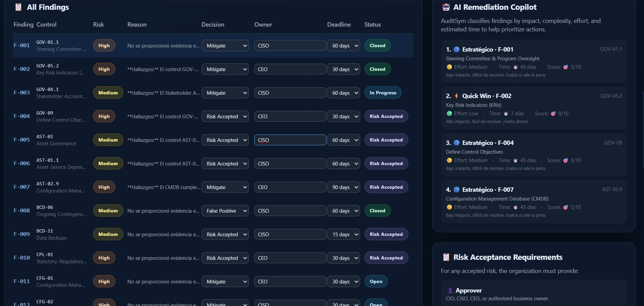Viewport: 644px width, 306px height.
Task: Click the score target icon in the F-007 card
Action: point(566,207)
